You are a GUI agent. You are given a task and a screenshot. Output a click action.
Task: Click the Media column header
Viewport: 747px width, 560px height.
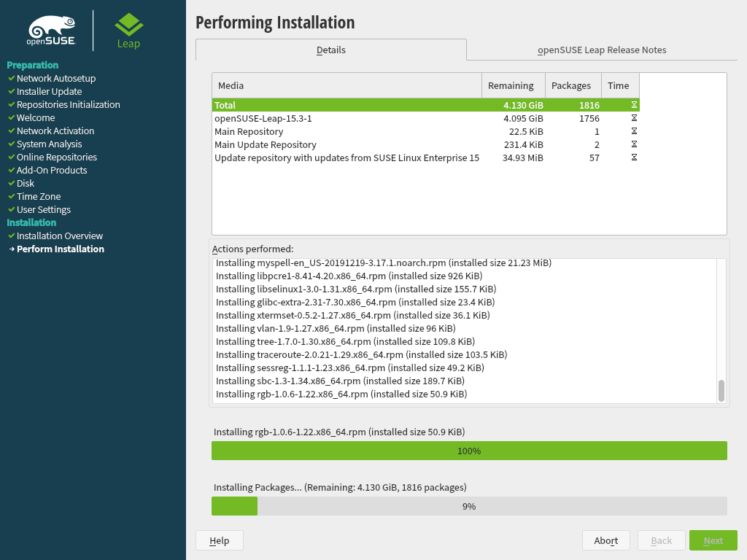click(x=347, y=86)
